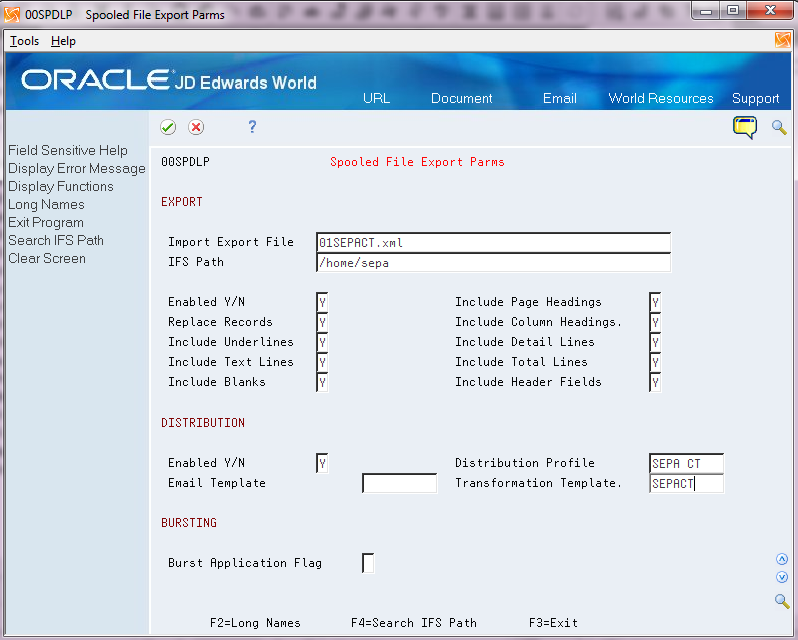Click the scroll up arrow icon
The height and width of the screenshot is (640, 798).
click(782, 560)
